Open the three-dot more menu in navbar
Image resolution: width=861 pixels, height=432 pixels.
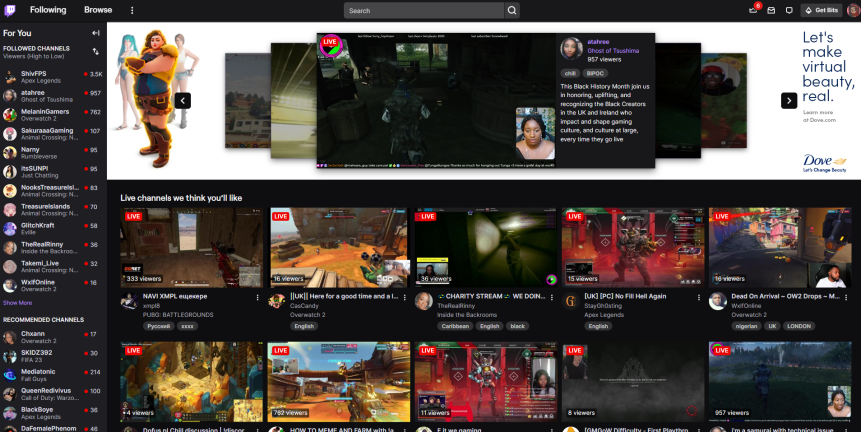pos(132,10)
